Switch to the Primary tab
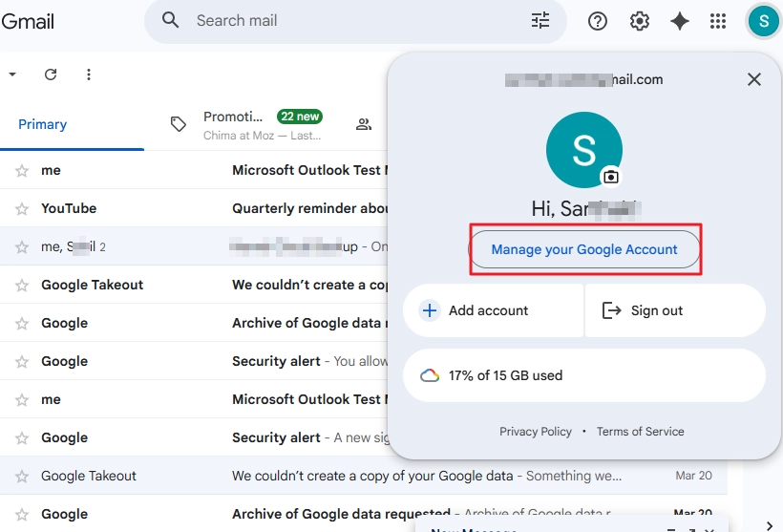This screenshot has width=783, height=532. coord(72,124)
